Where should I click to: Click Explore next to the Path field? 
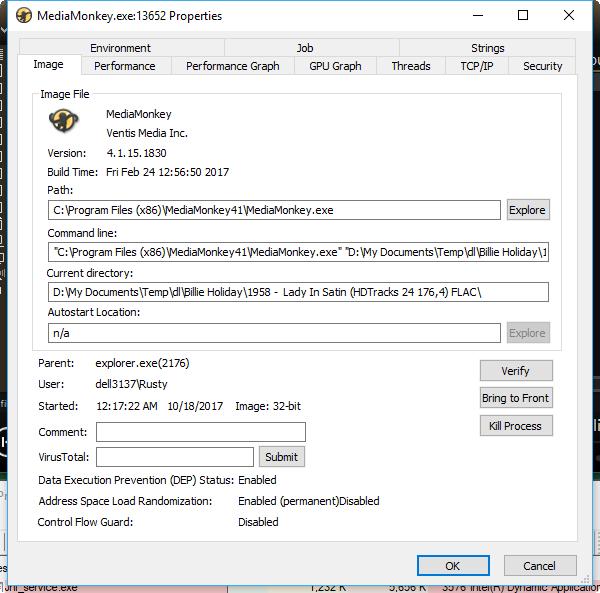click(x=527, y=210)
